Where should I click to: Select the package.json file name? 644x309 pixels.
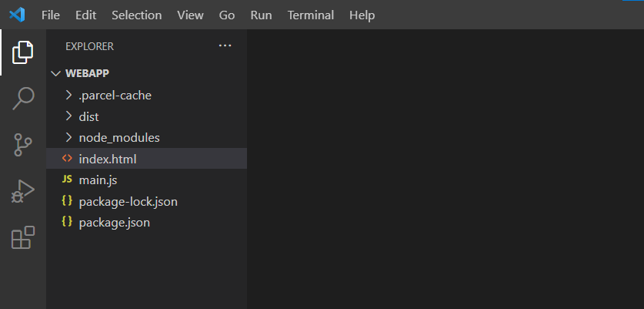(x=114, y=223)
